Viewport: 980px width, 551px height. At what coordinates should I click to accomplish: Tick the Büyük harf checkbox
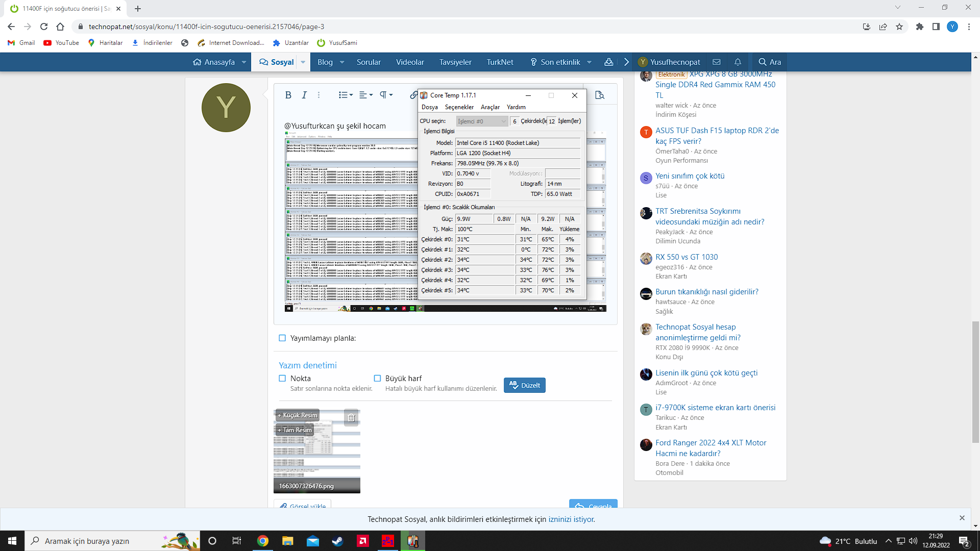pos(377,378)
